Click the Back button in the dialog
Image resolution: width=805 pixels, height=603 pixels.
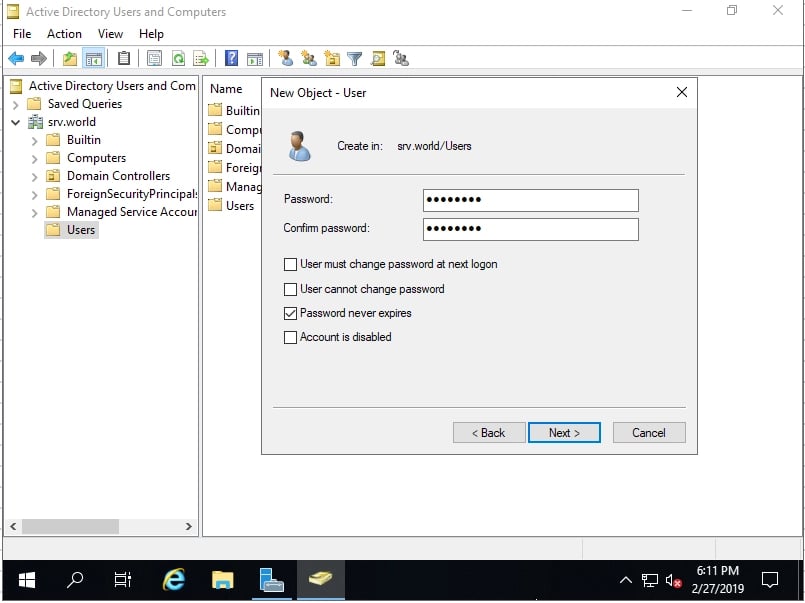(489, 433)
